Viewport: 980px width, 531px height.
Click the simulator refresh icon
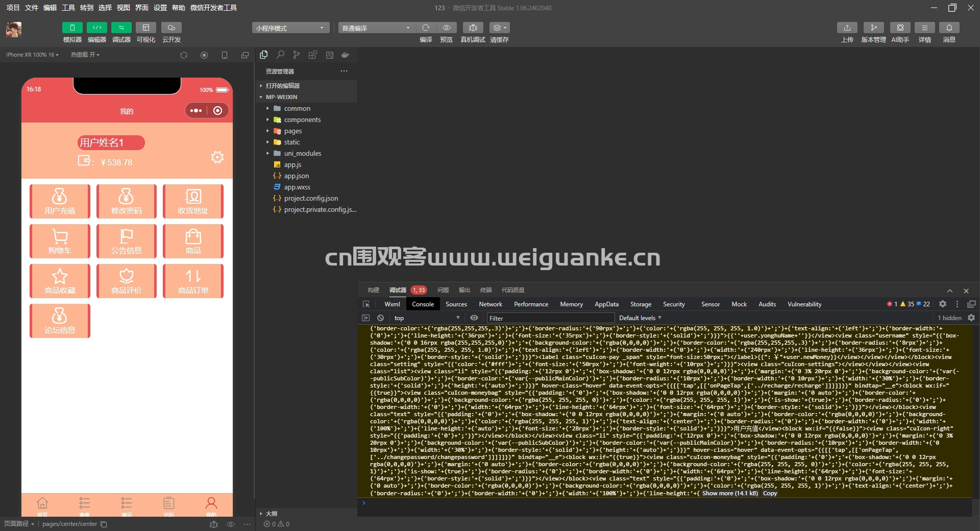tap(184, 55)
